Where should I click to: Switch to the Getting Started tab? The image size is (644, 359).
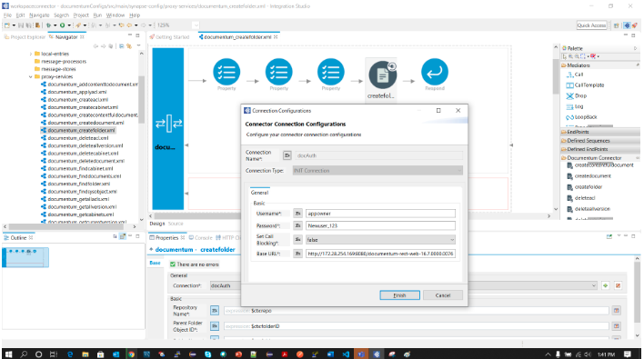coord(169,37)
